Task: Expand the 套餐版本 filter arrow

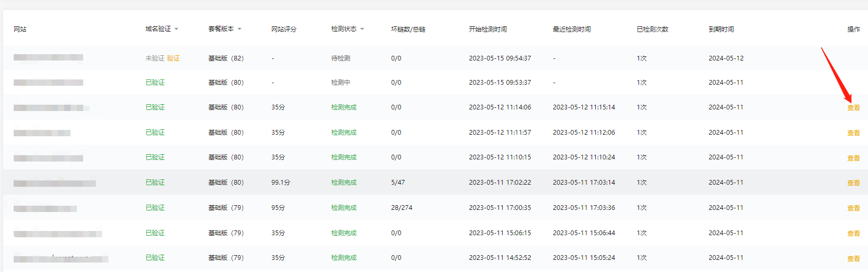Action: pyautogui.click(x=240, y=29)
